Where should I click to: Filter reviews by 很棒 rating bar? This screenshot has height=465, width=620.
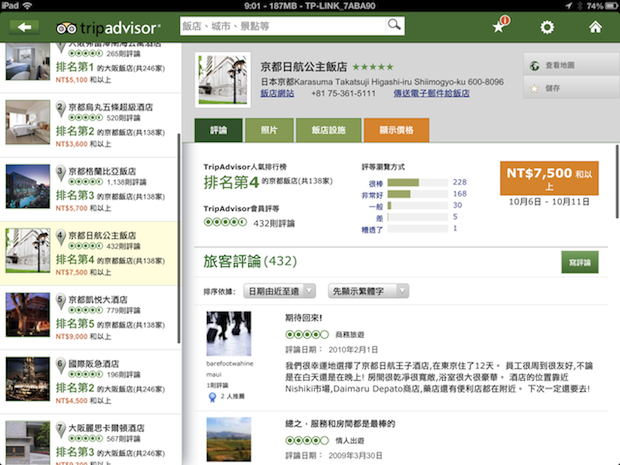(x=418, y=183)
